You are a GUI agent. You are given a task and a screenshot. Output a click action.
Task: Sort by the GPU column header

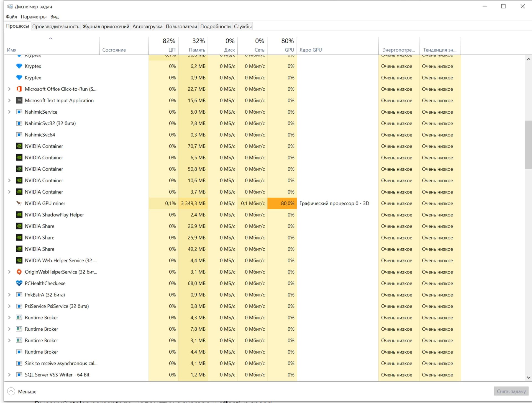pyautogui.click(x=282, y=46)
